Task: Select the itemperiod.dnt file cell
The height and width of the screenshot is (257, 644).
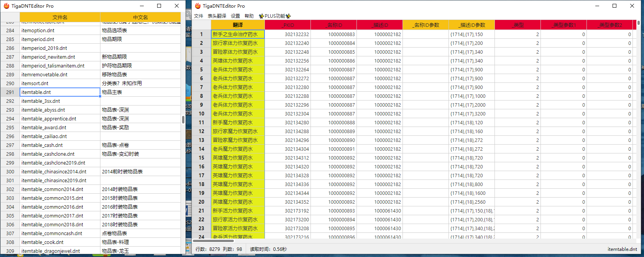Action: (x=60, y=39)
